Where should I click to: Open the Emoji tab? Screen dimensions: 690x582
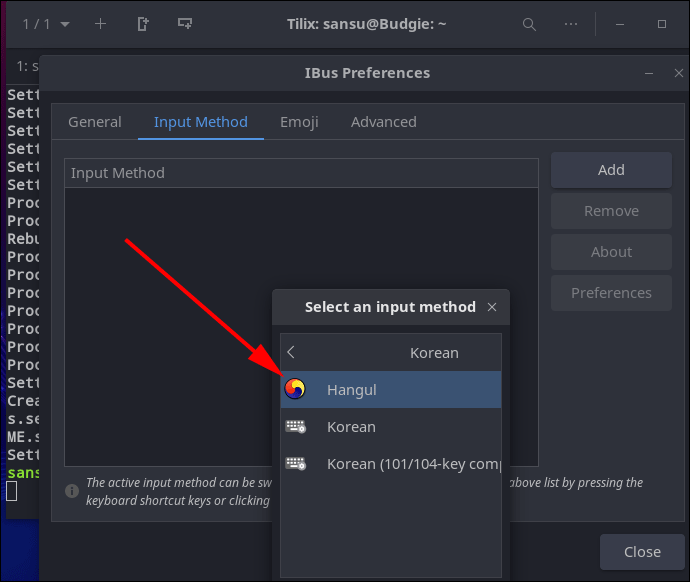[x=299, y=122]
